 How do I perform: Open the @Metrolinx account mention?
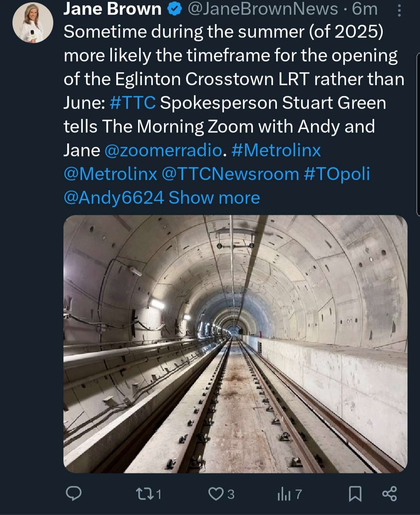pos(110,174)
